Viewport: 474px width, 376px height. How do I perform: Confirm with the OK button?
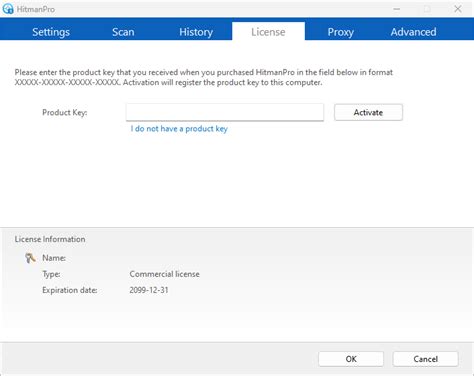pos(351,359)
